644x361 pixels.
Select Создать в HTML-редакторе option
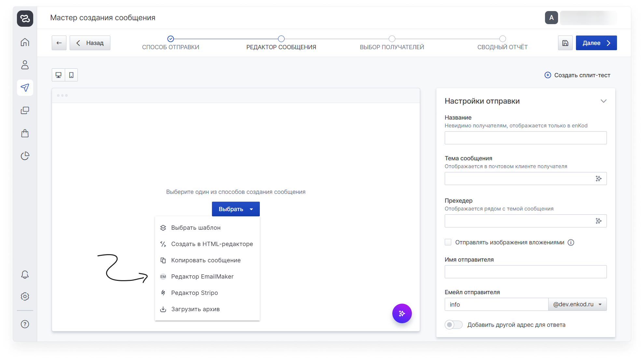click(x=207, y=244)
